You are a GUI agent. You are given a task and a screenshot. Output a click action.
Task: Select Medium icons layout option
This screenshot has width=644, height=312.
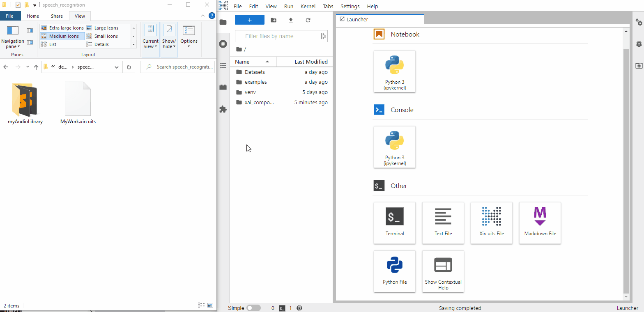coord(62,36)
